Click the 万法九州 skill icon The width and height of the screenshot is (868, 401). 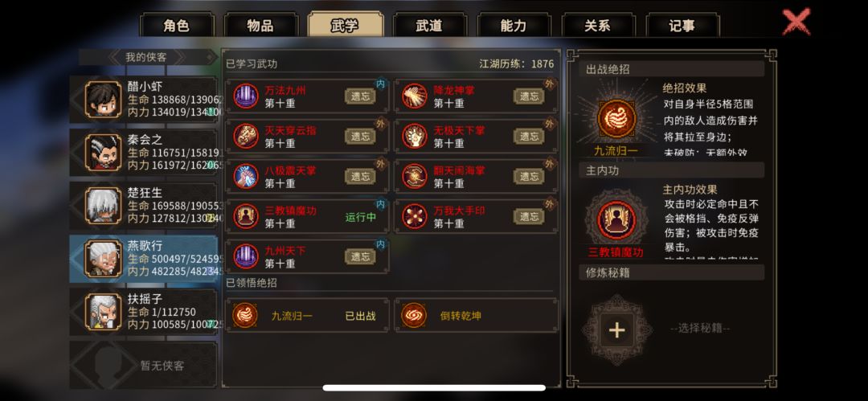click(x=246, y=96)
